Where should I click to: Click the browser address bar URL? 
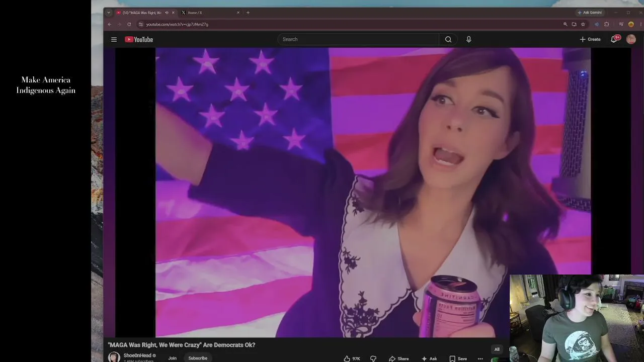[x=177, y=24]
